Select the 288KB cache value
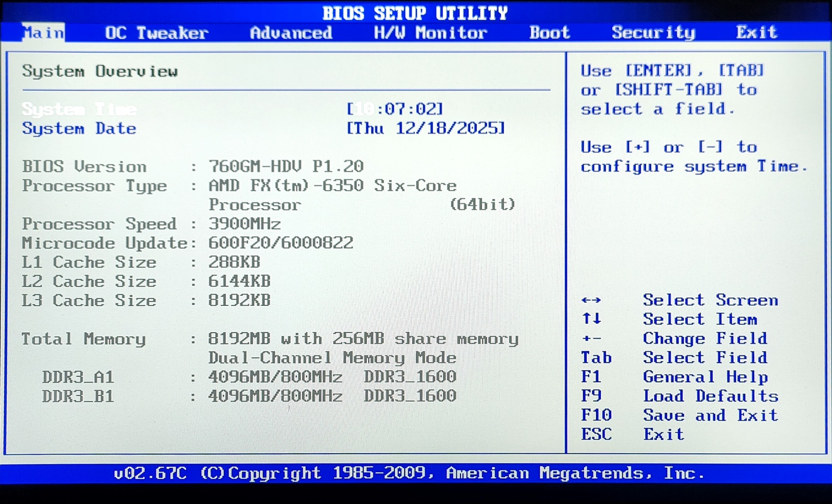 [234, 262]
